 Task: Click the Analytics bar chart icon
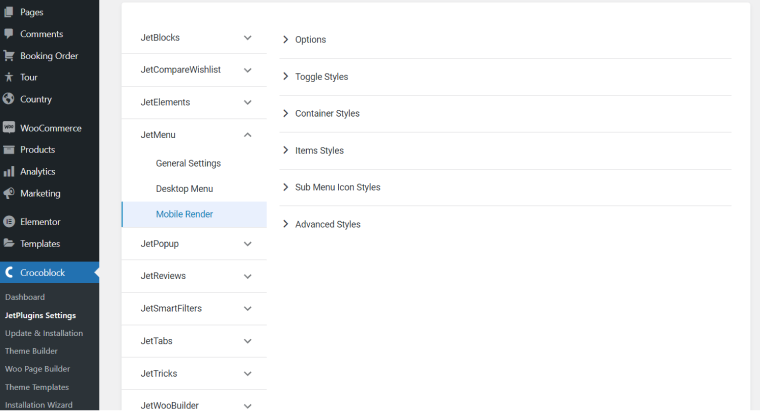tap(9, 172)
